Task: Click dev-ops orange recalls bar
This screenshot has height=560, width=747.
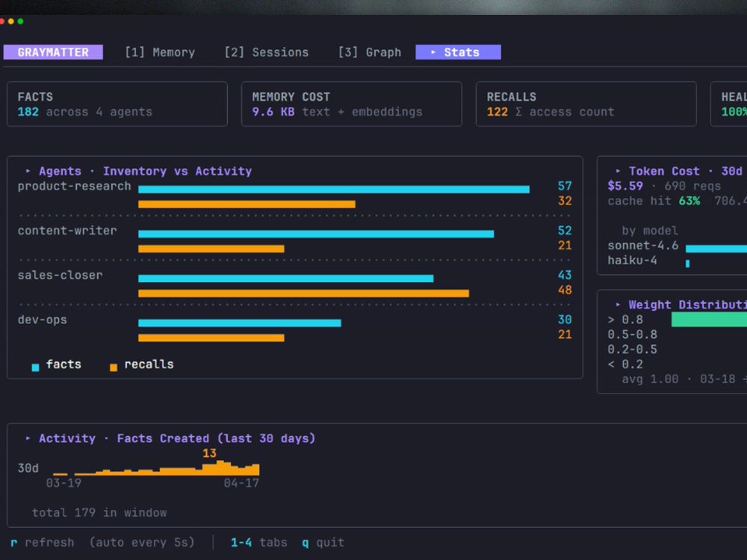Action: [x=211, y=337]
